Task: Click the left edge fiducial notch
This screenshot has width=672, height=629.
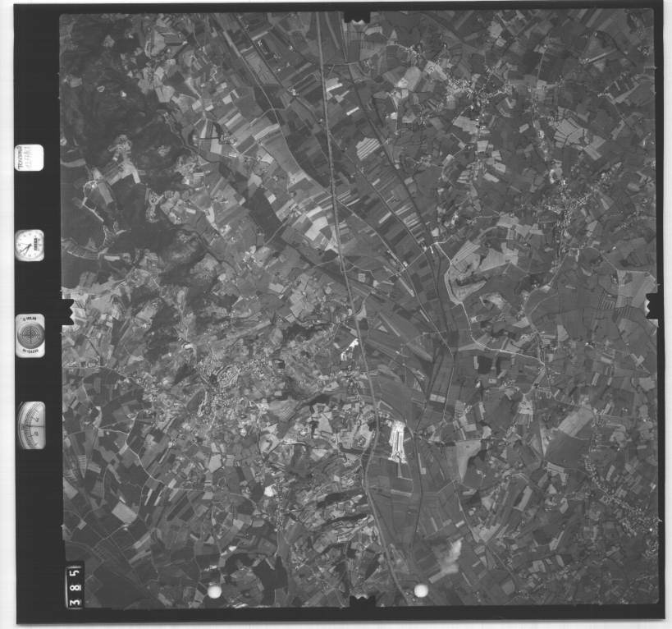Action: (x=66, y=310)
